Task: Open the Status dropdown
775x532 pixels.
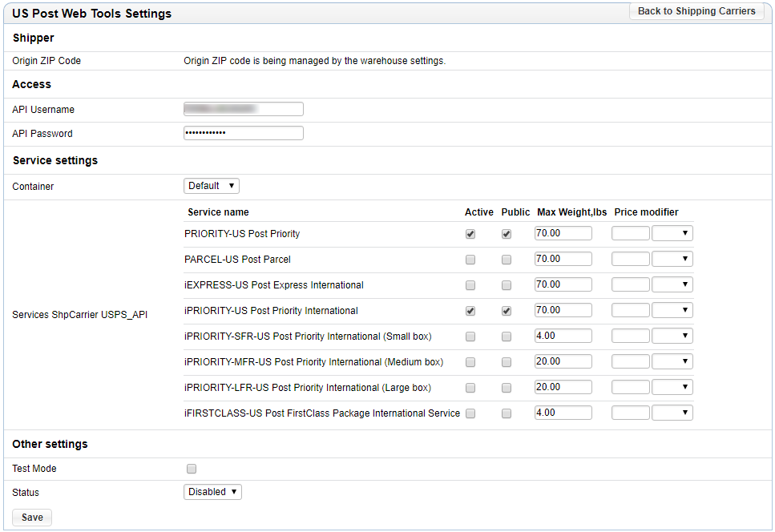Action: pos(212,492)
